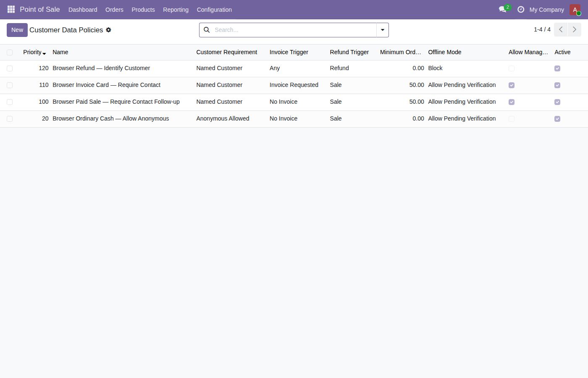Open the Products menu
588x378 pixels.
[143, 10]
